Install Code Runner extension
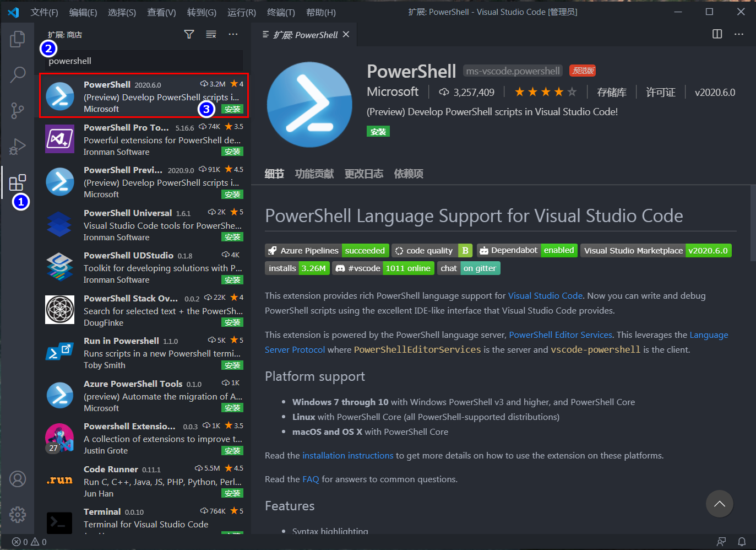 [232, 493]
